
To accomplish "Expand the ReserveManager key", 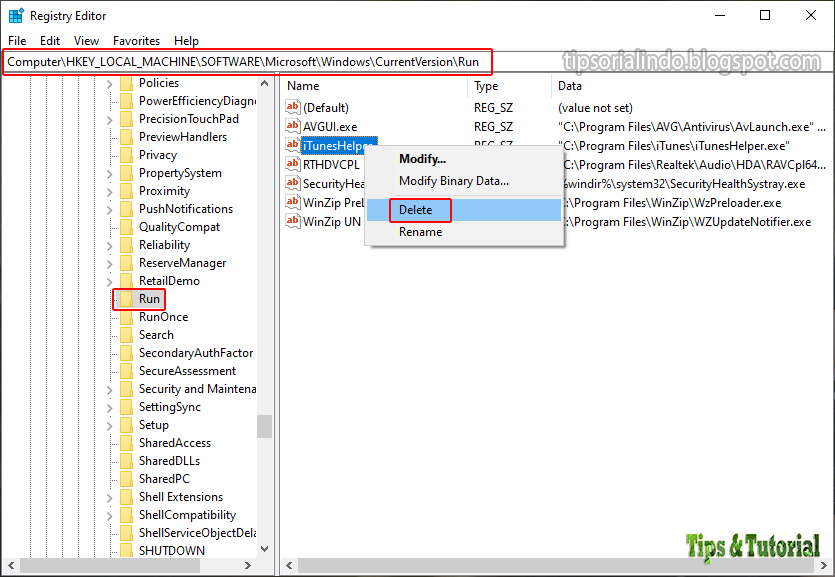I will click(109, 263).
